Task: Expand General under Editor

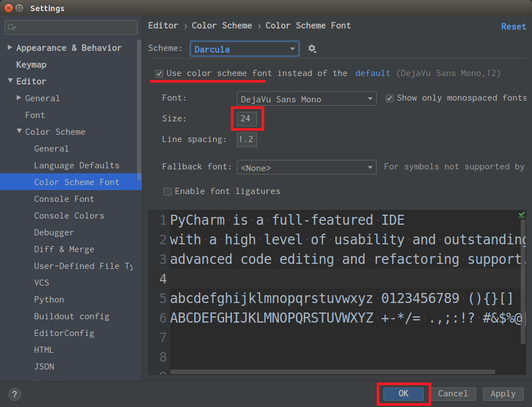Action: tap(18, 97)
